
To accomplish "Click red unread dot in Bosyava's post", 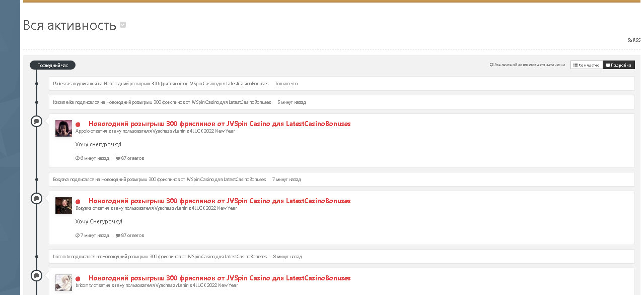I will 78,201.
